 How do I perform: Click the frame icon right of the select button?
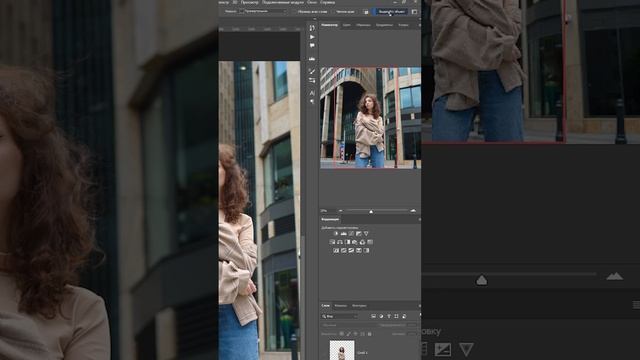point(414,12)
